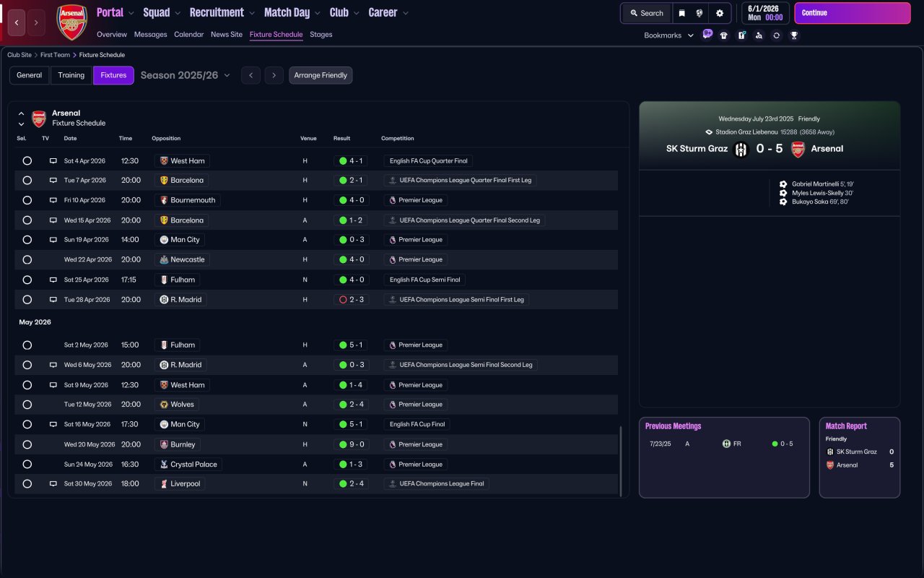Click the bookmark flag icon beside Search
The height and width of the screenshot is (578, 924).
point(681,13)
